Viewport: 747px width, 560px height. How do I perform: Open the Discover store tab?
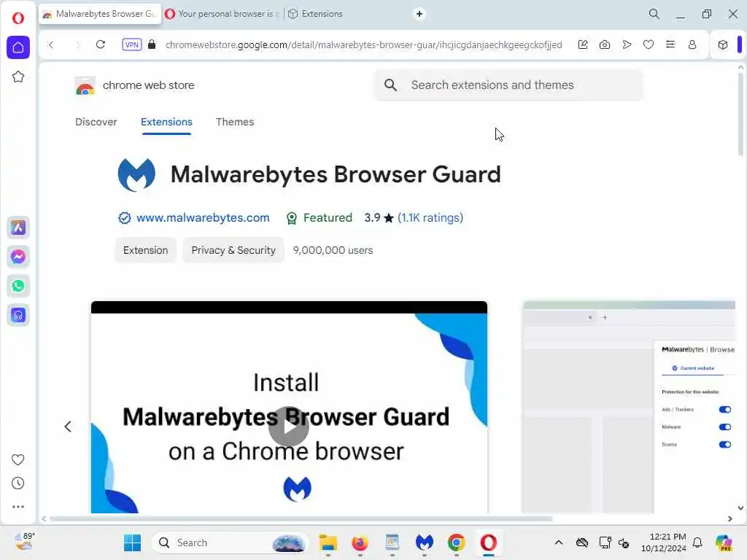pyautogui.click(x=96, y=122)
